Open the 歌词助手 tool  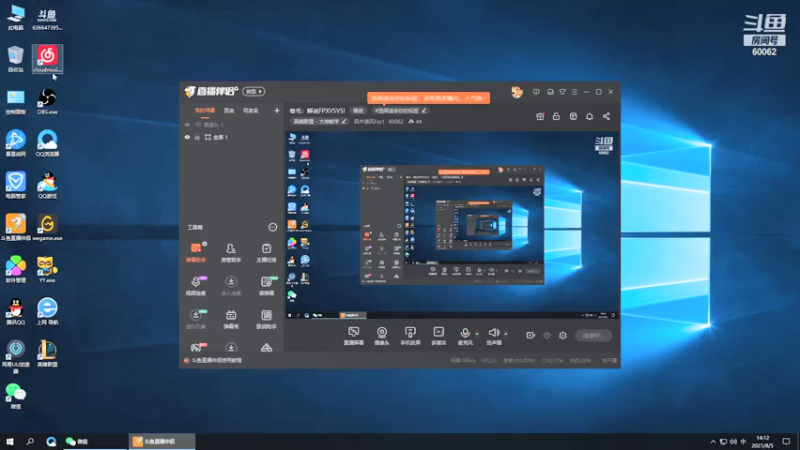(x=266, y=319)
